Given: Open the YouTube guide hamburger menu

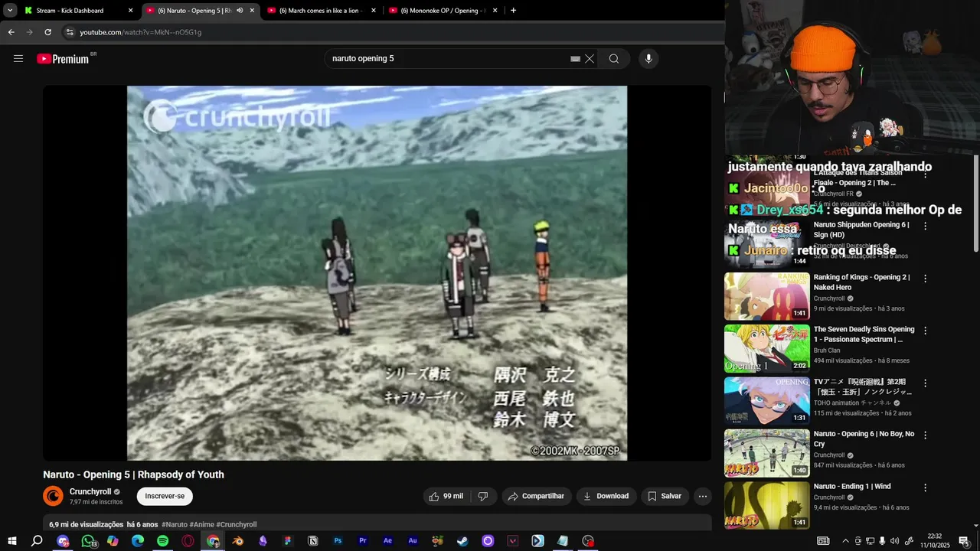Looking at the screenshot, I should point(18,58).
